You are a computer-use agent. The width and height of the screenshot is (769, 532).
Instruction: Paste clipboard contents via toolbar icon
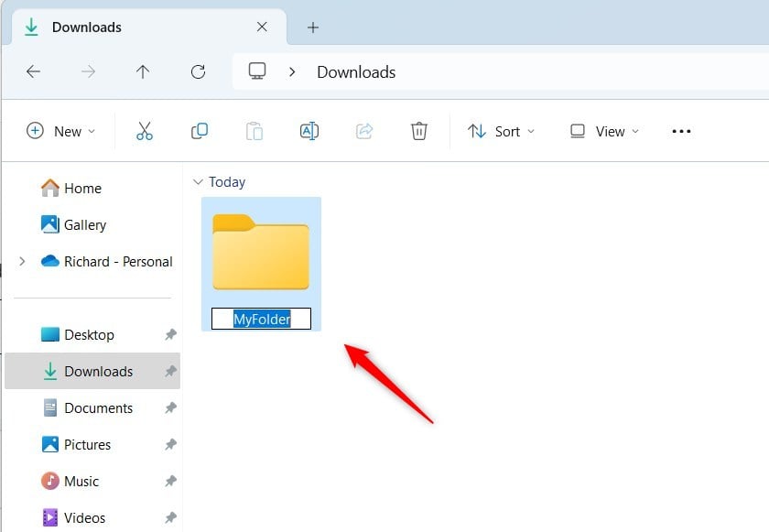tap(254, 131)
